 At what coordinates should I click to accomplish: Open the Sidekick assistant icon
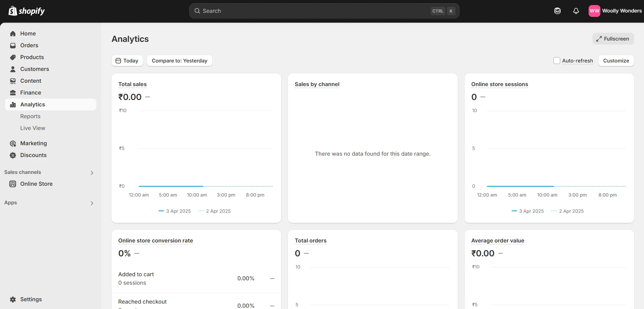558,11
